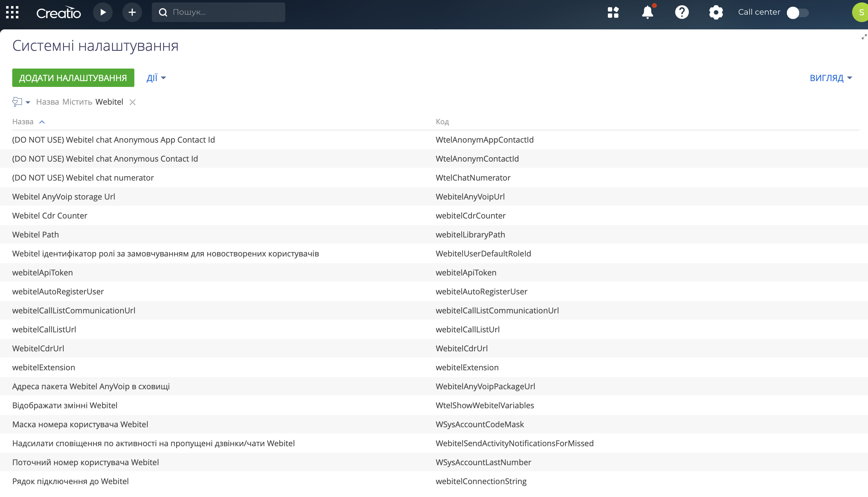Open Webitel chat Anonymous App Contact Id
Viewport: 868px width, 497px height.
113,140
